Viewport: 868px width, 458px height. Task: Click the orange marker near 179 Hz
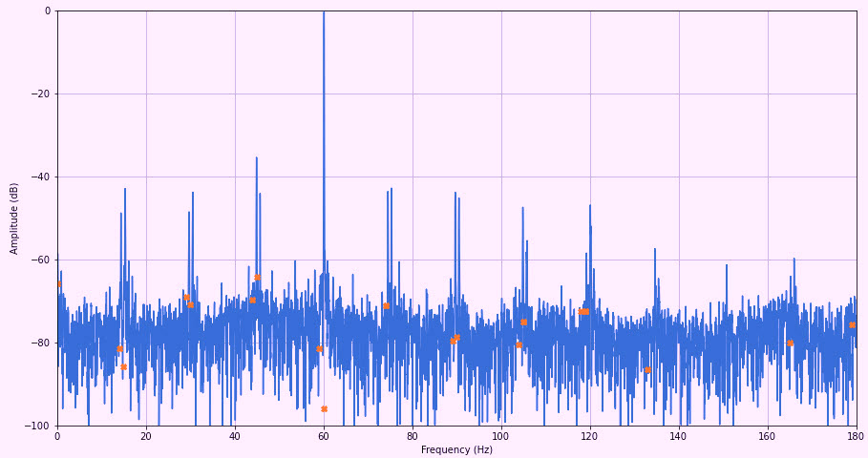[x=852, y=325]
